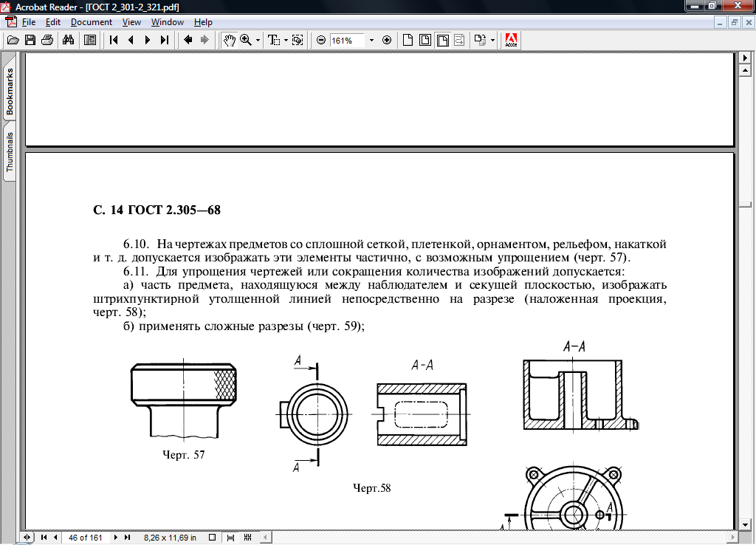
Task: Set view to Fit in Window
Action: 425,40
